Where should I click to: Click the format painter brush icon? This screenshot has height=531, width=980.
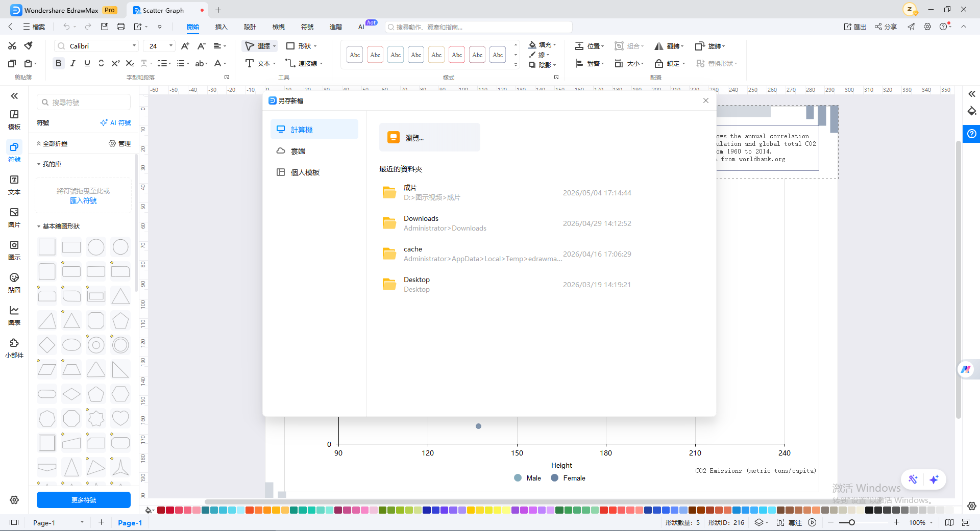coord(29,46)
